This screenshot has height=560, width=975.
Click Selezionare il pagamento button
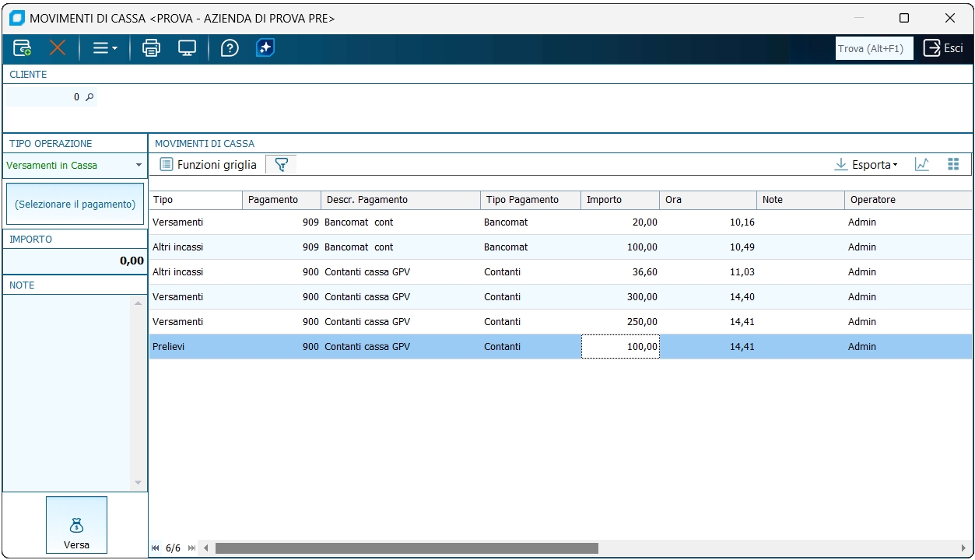tap(75, 205)
